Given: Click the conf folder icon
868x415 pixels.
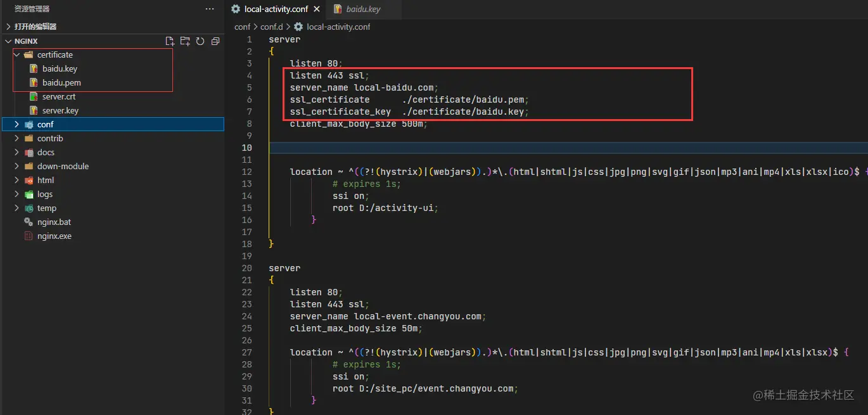Looking at the screenshot, I should pyautogui.click(x=29, y=124).
